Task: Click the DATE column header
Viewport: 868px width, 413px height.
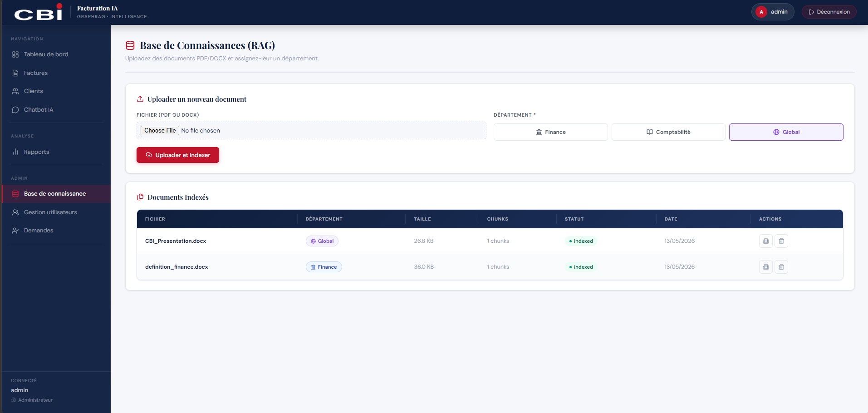Action: tap(671, 219)
